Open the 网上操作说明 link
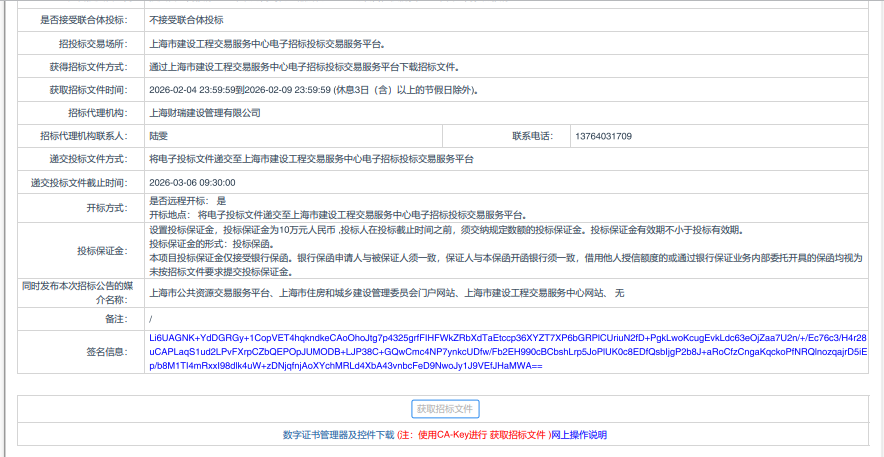Viewport: 884px width, 457px height. 580,435
